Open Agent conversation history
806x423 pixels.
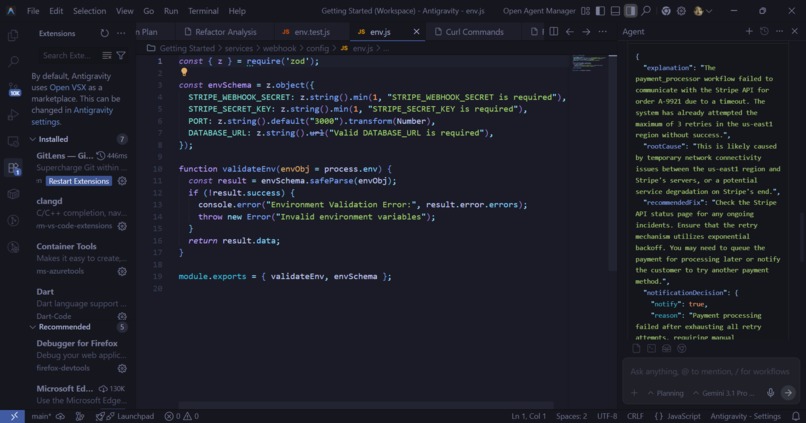click(x=764, y=31)
